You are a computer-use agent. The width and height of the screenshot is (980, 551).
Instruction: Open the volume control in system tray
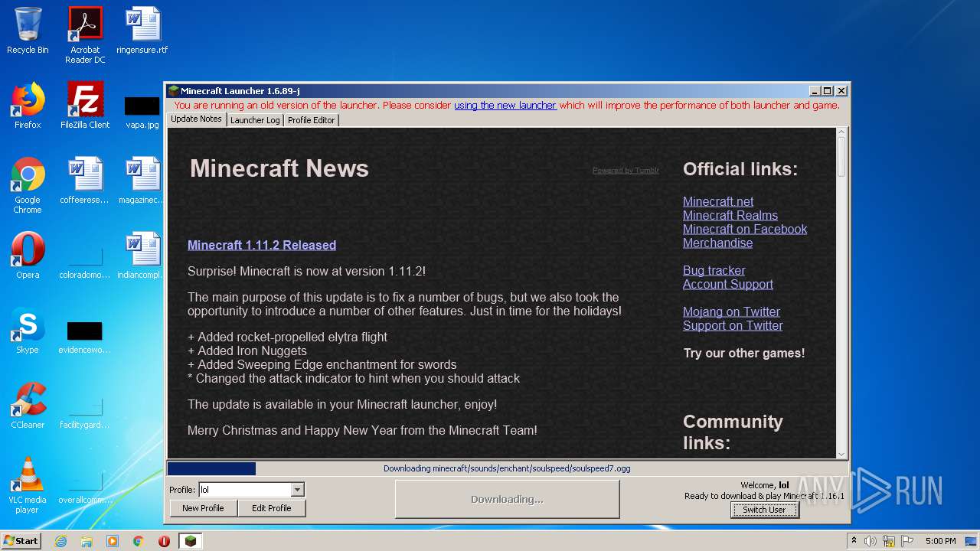(871, 541)
